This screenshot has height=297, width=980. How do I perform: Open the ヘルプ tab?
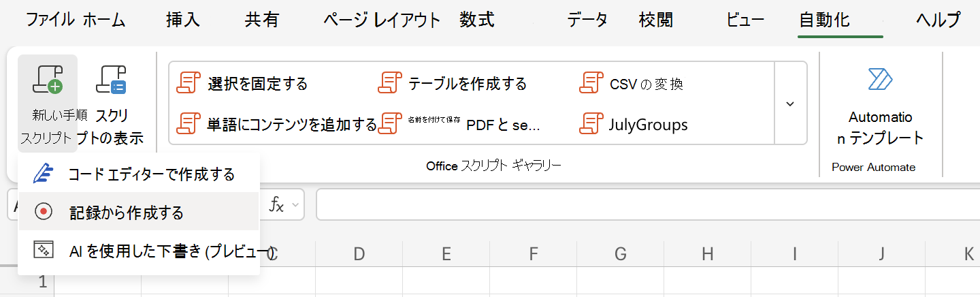point(938,20)
